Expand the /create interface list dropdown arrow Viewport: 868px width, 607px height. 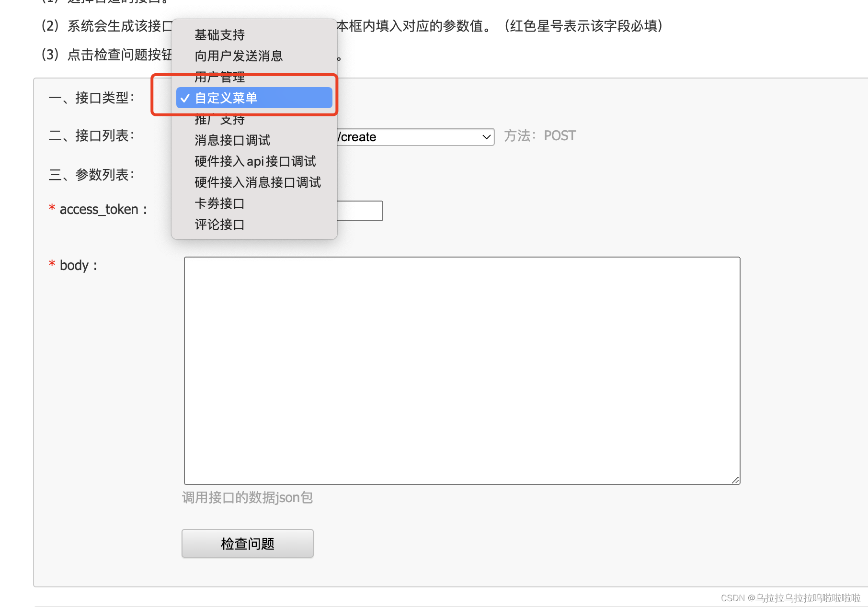click(486, 137)
